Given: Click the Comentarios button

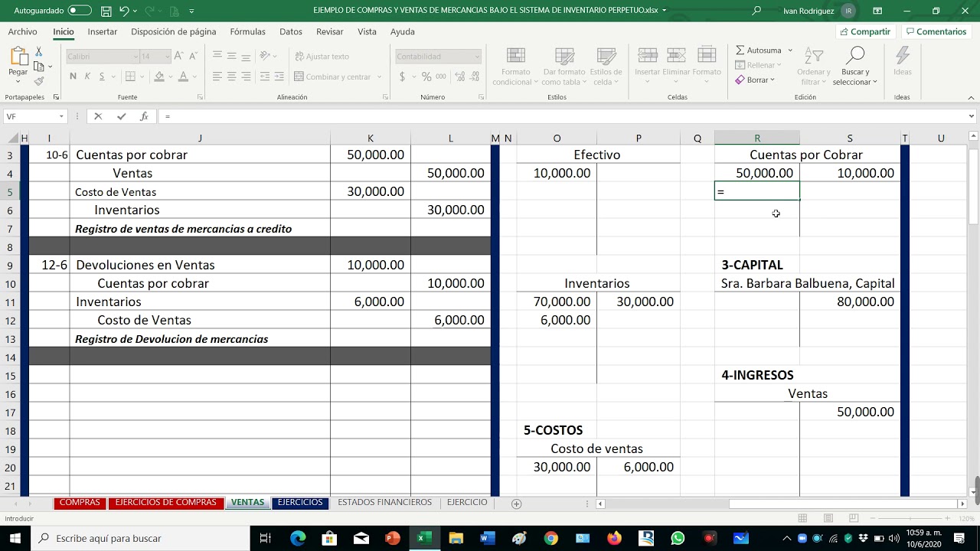Looking at the screenshot, I should 936,31.
